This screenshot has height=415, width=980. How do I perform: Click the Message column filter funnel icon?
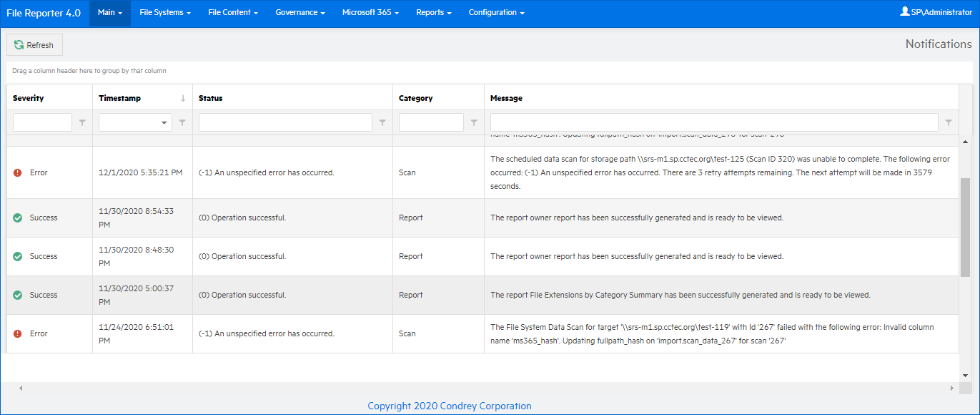coord(949,123)
